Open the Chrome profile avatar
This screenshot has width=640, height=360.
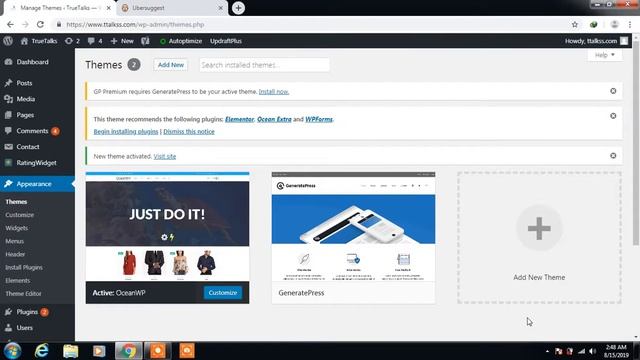coord(614,24)
